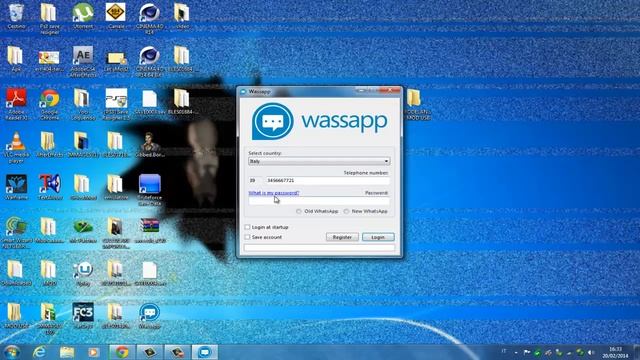Open the Action Center flag tray icon
This screenshot has height=360, width=640.
pos(527,352)
